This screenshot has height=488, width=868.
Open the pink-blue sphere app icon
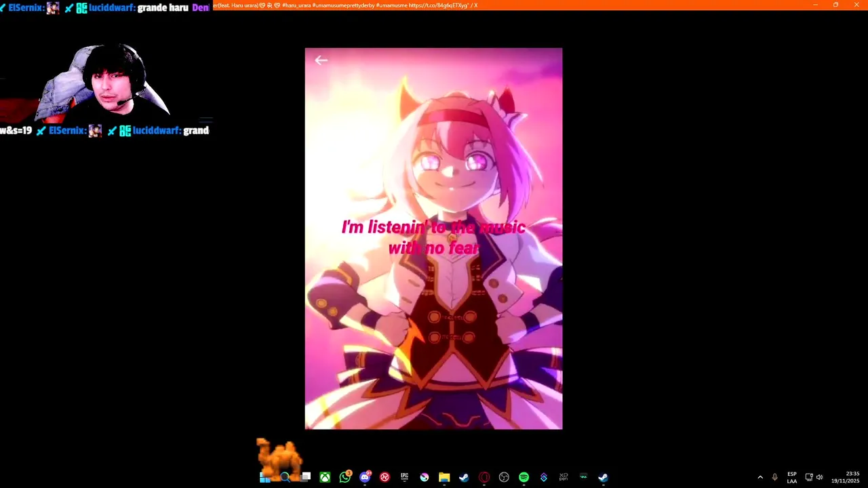pyautogui.click(x=425, y=477)
